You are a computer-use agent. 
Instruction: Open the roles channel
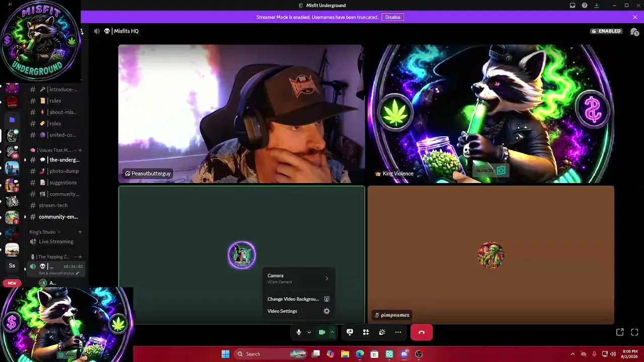55,124
